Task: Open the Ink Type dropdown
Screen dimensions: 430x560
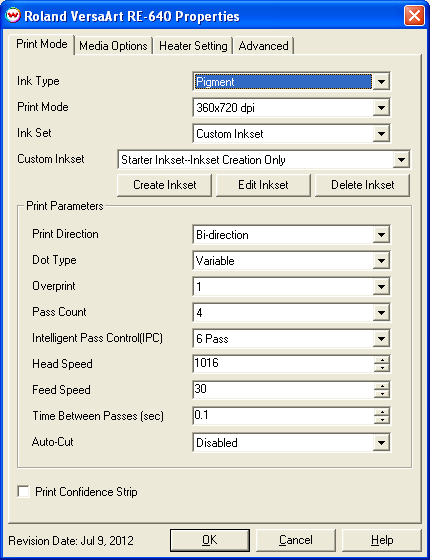Action: click(x=381, y=82)
